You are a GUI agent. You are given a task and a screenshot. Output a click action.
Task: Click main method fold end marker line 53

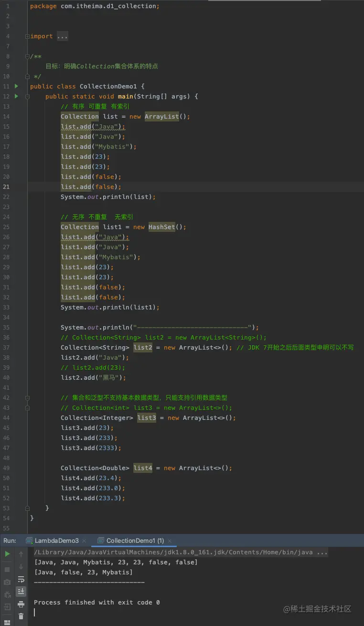click(28, 508)
